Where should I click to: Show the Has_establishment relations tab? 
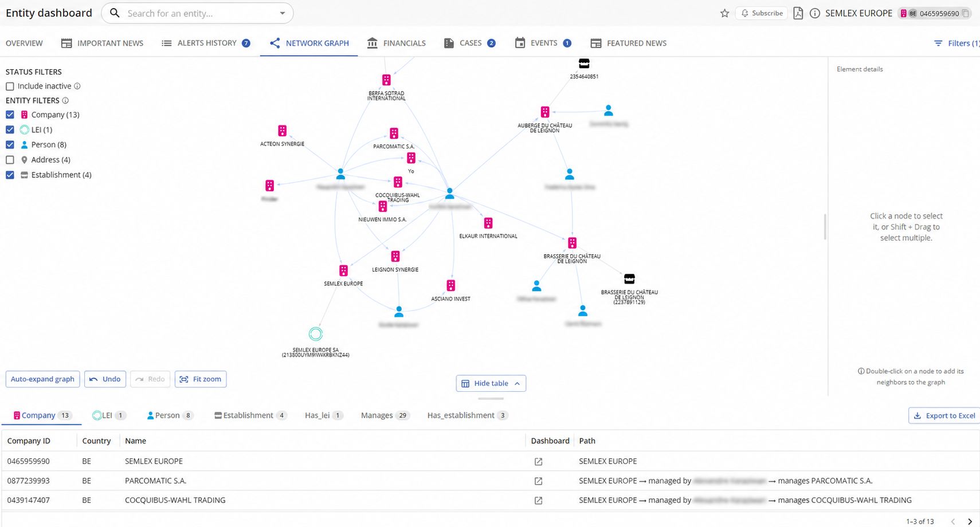tap(467, 415)
